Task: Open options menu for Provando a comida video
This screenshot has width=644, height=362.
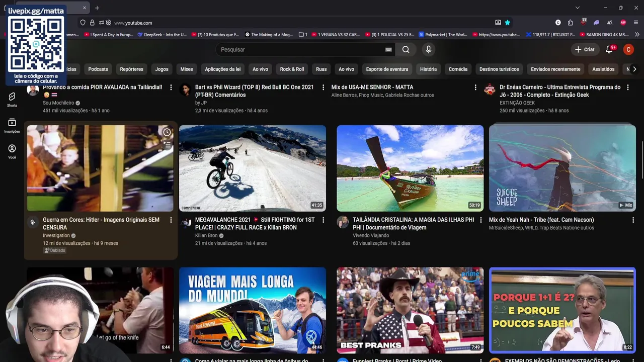Action: tap(171, 87)
